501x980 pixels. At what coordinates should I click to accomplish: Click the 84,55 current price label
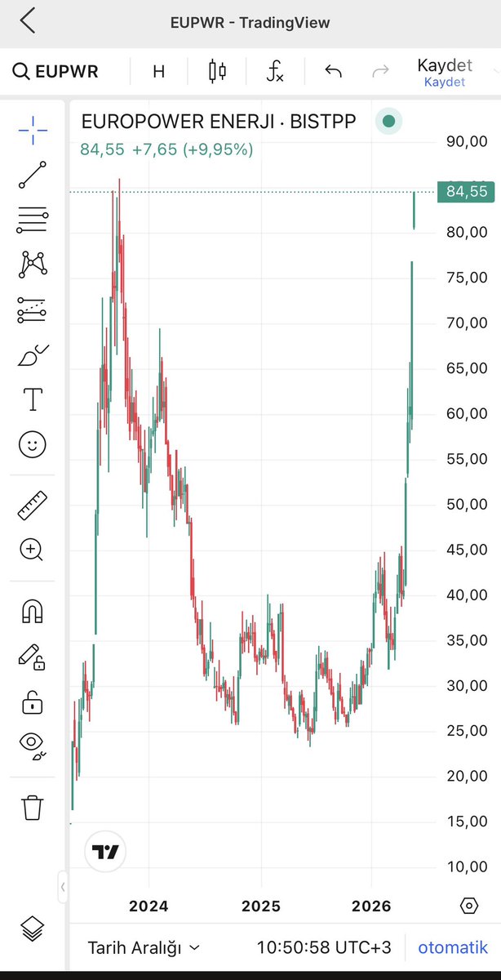coord(466,192)
